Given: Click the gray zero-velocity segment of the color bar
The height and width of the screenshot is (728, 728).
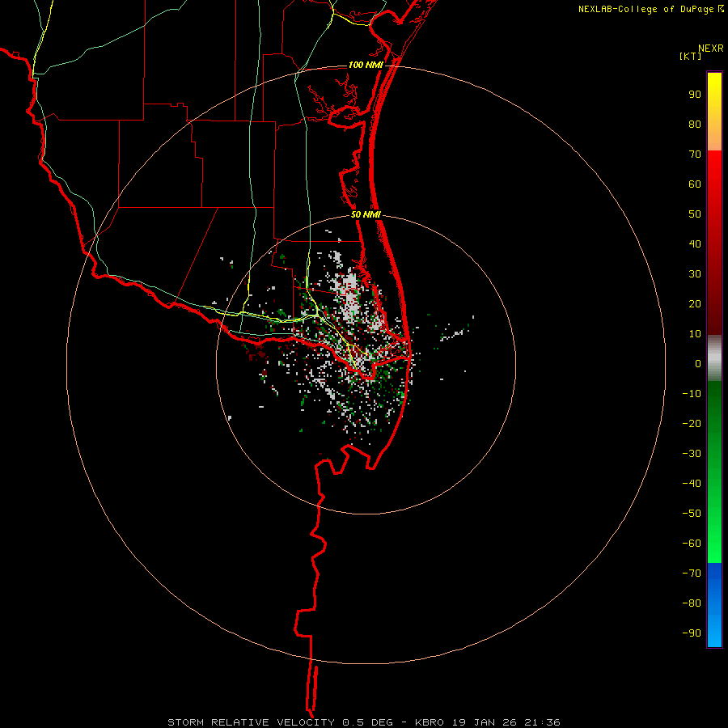Looking at the screenshot, I should pyautogui.click(x=714, y=358).
